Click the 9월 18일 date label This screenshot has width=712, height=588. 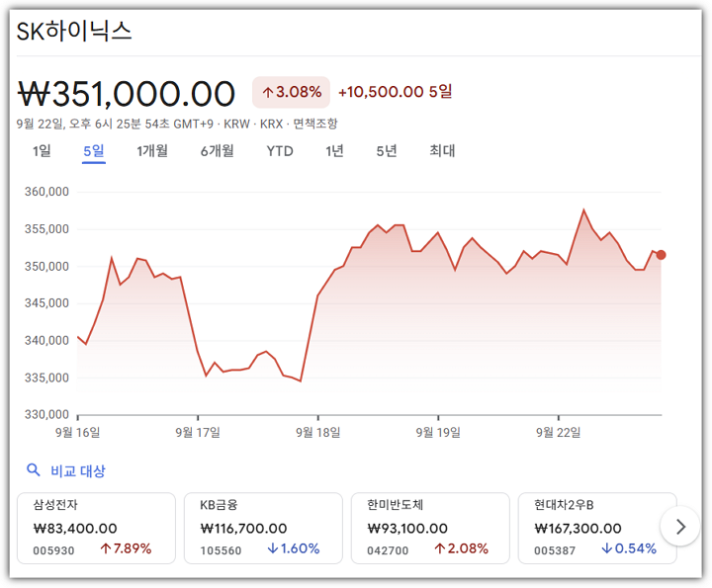[318, 433]
